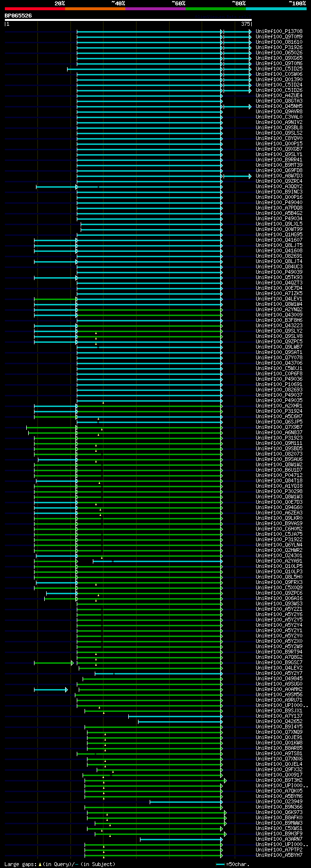Select label UniRef100_Q8L5H0
Viewport: 311px width, 868px height.
tap(279, 577)
